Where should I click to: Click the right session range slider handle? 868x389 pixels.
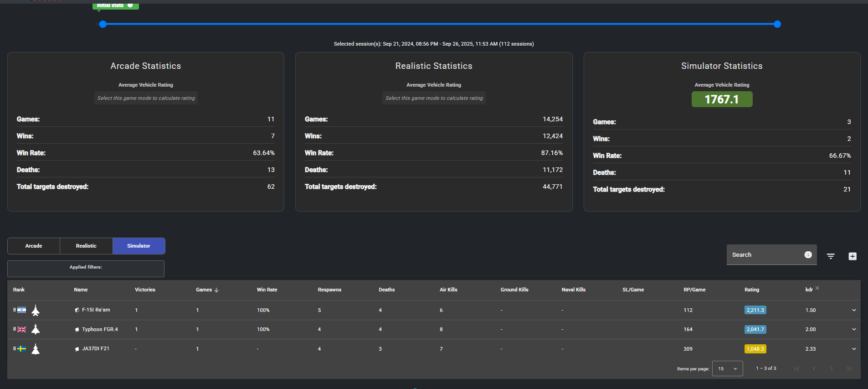777,24
